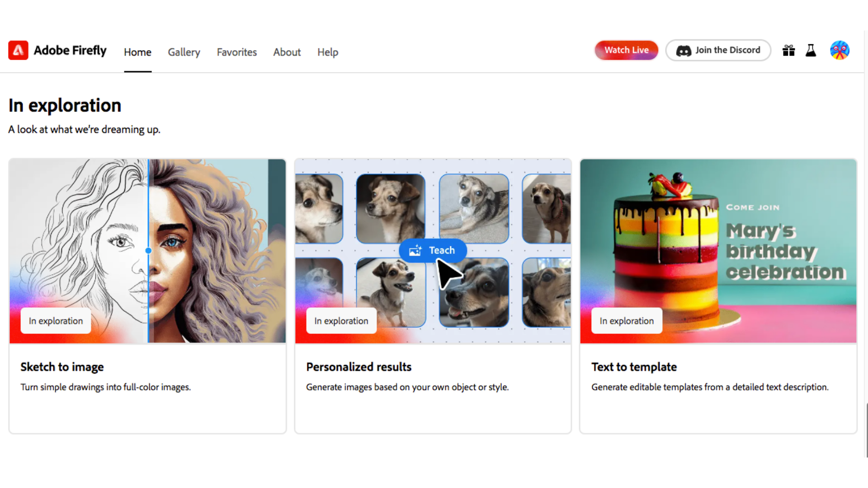
Task: Open the gift box icon
Action: point(788,50)
